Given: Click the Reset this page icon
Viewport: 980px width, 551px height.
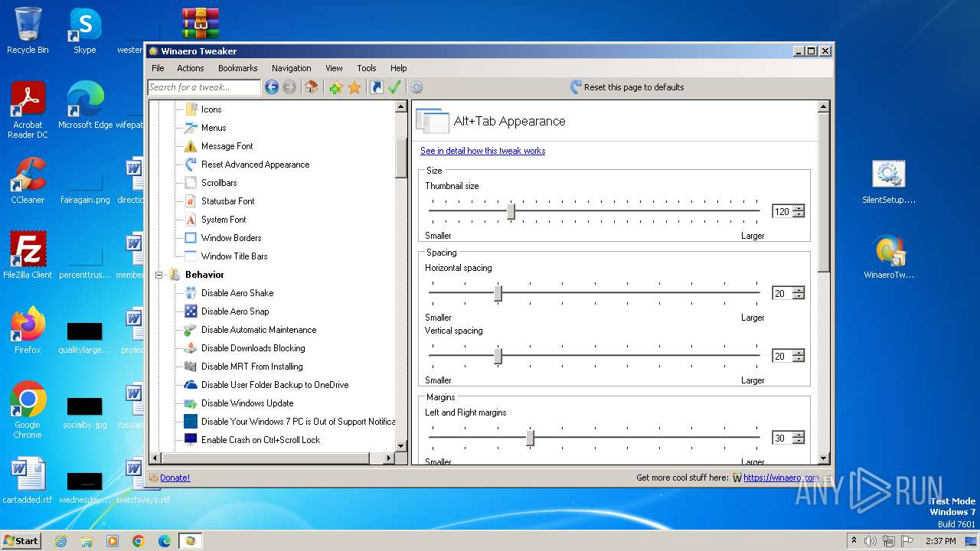Looking at the screenshot, I should pyautogui.click(x=576, y=87).
